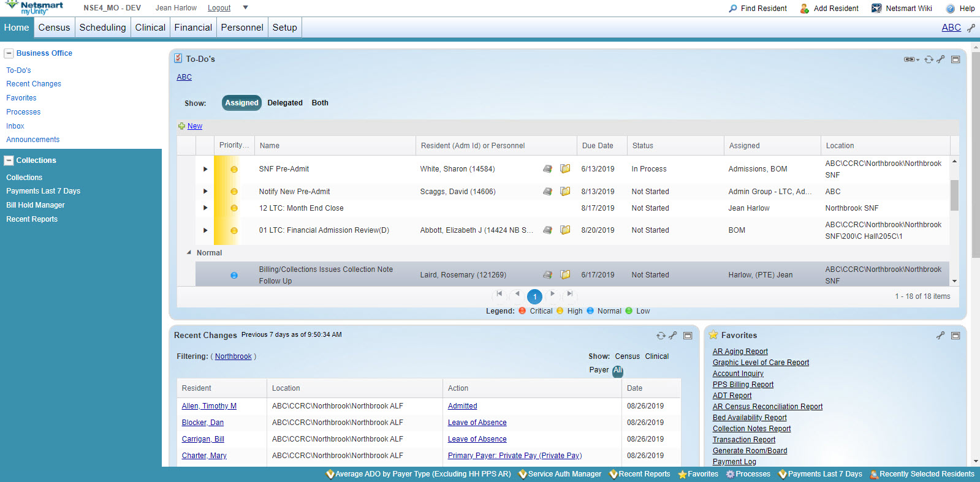Open resident card icon for Scaggs, David
This screenshot has width=980, height=482.
tap(547, 192)
